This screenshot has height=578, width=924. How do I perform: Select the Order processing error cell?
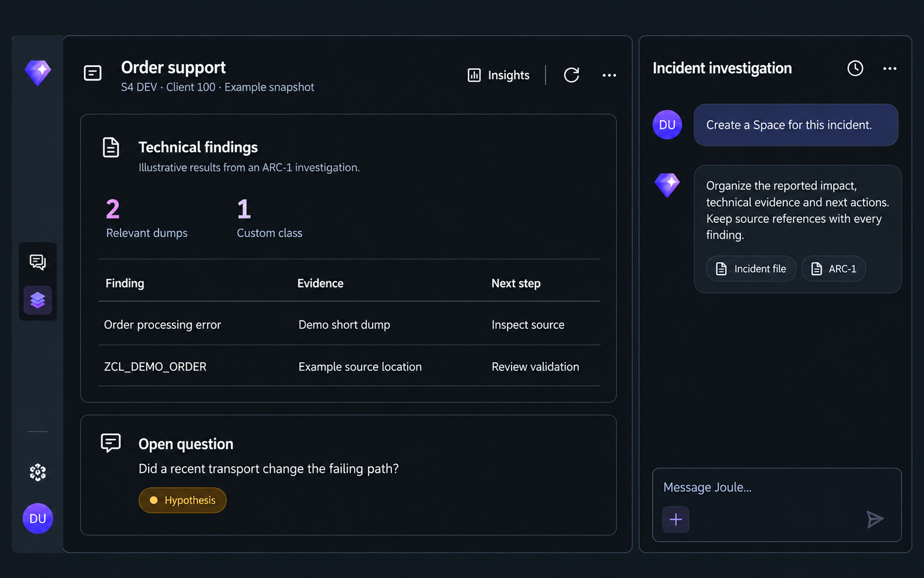tap(163, 325)
